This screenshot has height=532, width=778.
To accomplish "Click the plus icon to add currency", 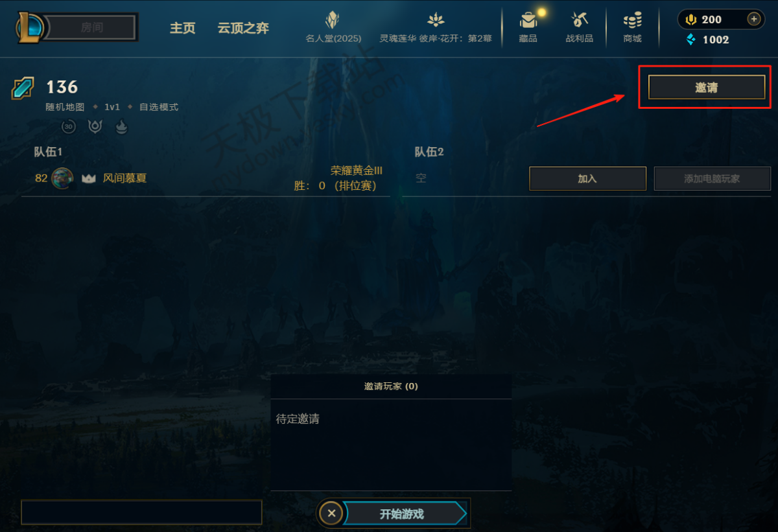I will click(x=753, y=19).
